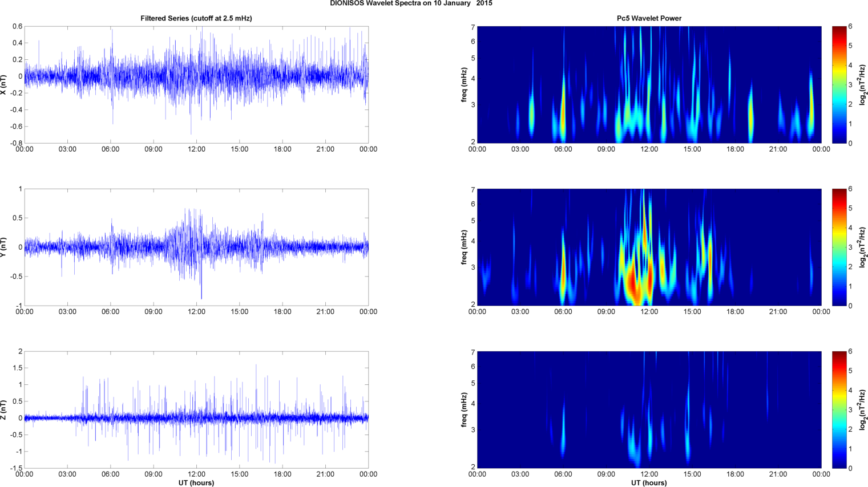Click log2(nT²/Hz) label of Y spectrogram colorbar
The image size is (868, 487).
coord(863,247)
